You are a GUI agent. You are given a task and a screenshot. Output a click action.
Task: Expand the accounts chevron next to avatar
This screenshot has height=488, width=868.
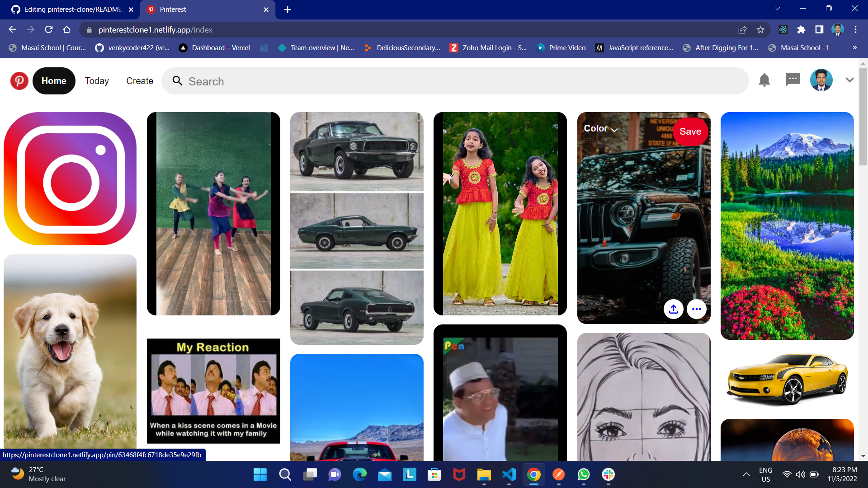pyautogui.click(x=850, y=80)
